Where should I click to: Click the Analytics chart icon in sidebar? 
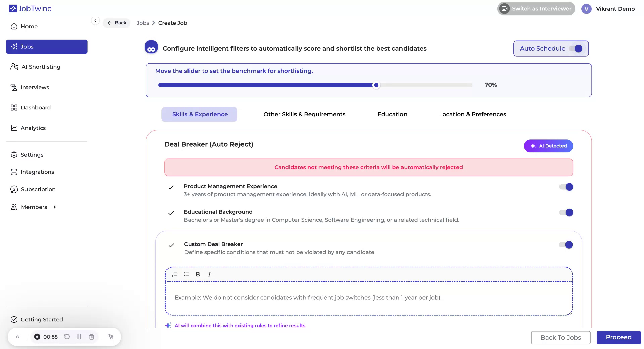14,128
